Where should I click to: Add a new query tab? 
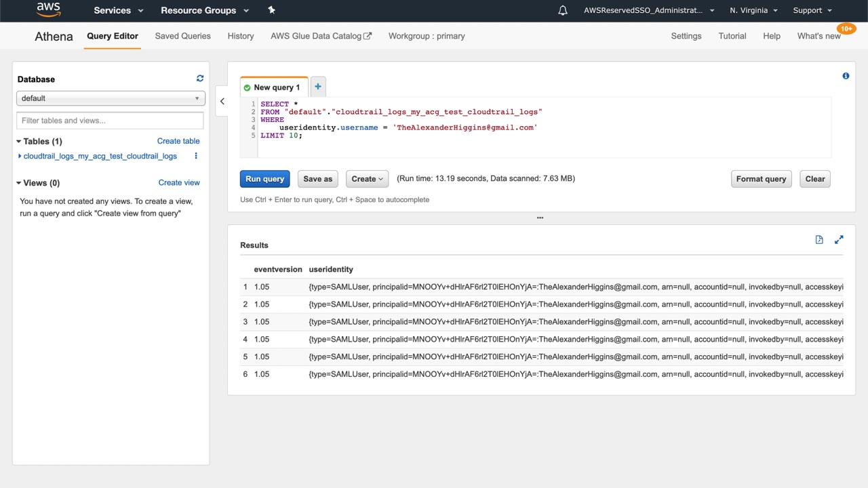[x=318, y=87]
